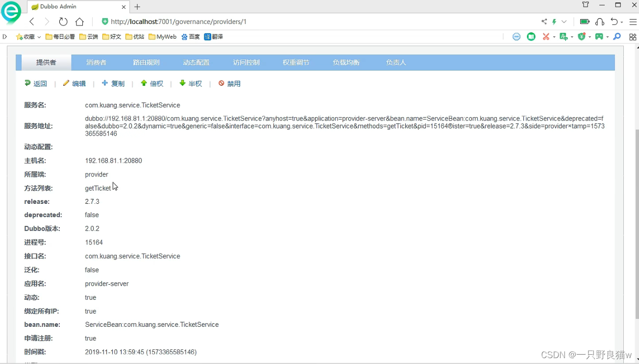
Task: Click the process number 15164
Action: pos(94,243)
